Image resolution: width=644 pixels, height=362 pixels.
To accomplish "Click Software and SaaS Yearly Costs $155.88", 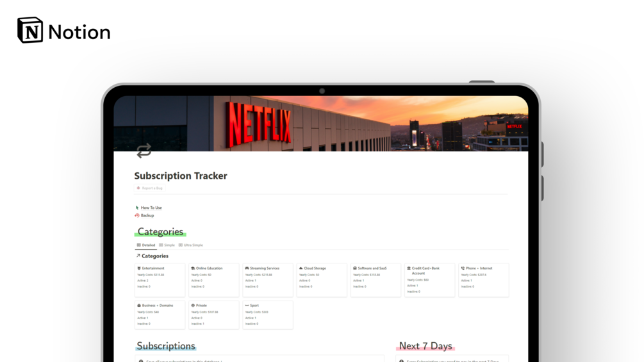I will (x=367, y=275).
